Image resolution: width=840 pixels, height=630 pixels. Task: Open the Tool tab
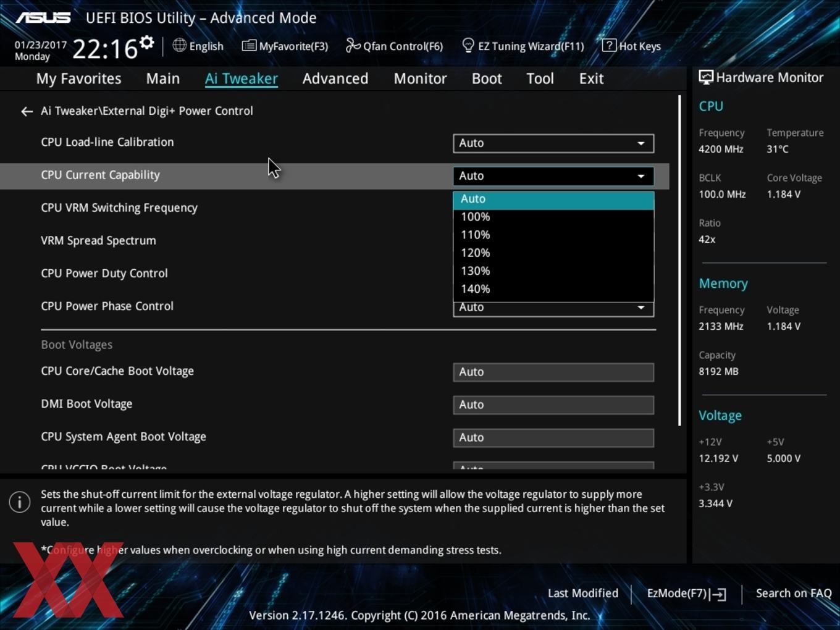tap(540, 78)
